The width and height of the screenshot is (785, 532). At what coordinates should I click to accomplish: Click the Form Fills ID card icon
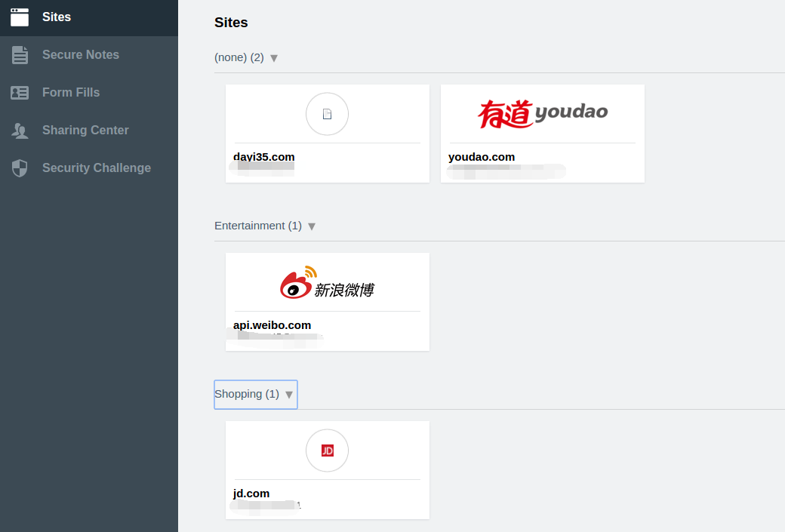coord(20,93)
